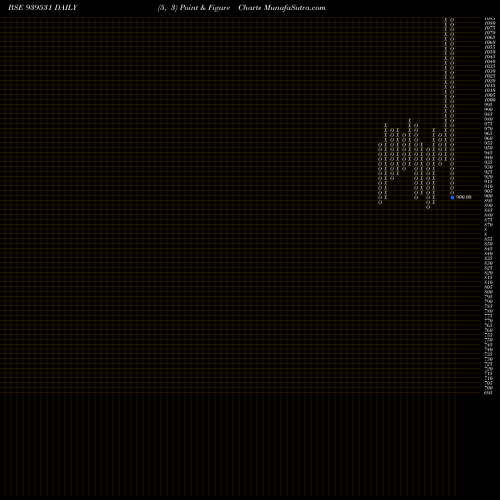
Task: Click the "BSE 939531 DAILY" chart title
Action: point(43,8)
